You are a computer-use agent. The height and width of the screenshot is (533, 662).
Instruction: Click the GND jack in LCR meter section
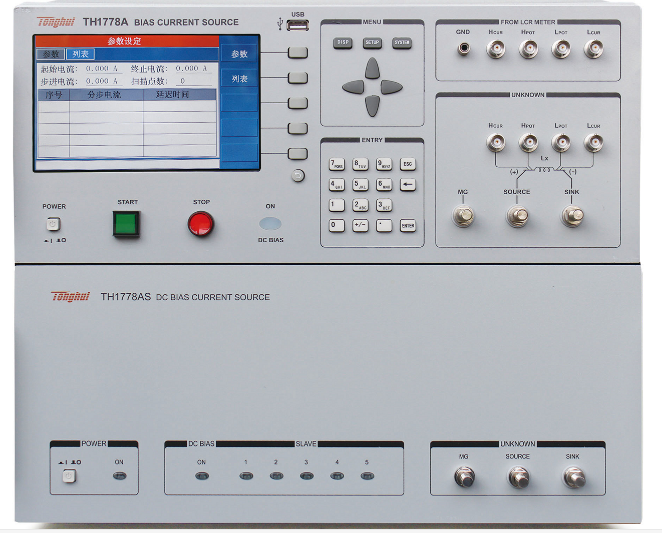(x=463, y=48)
